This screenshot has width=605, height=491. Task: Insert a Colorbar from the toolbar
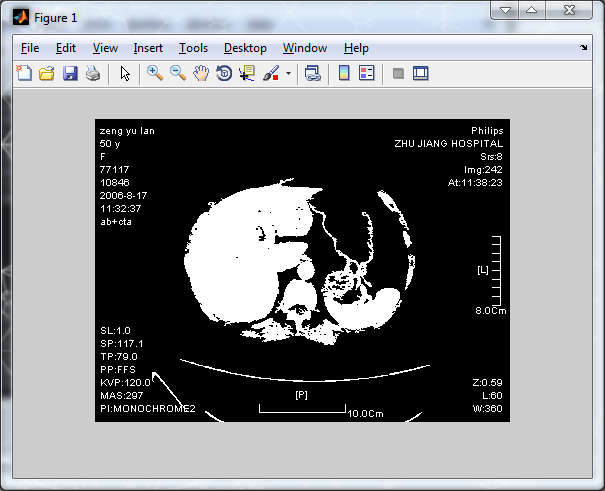click(x=343, y=73)
